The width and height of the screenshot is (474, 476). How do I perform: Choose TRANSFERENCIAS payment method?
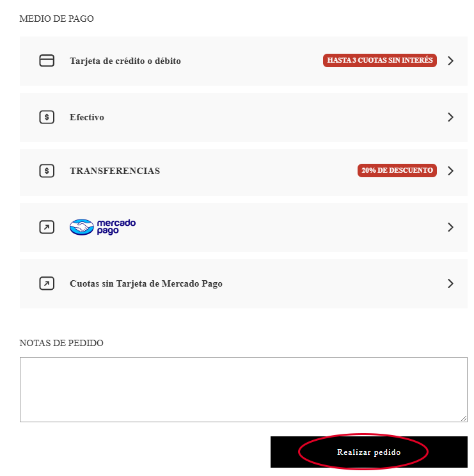(243, 172)
